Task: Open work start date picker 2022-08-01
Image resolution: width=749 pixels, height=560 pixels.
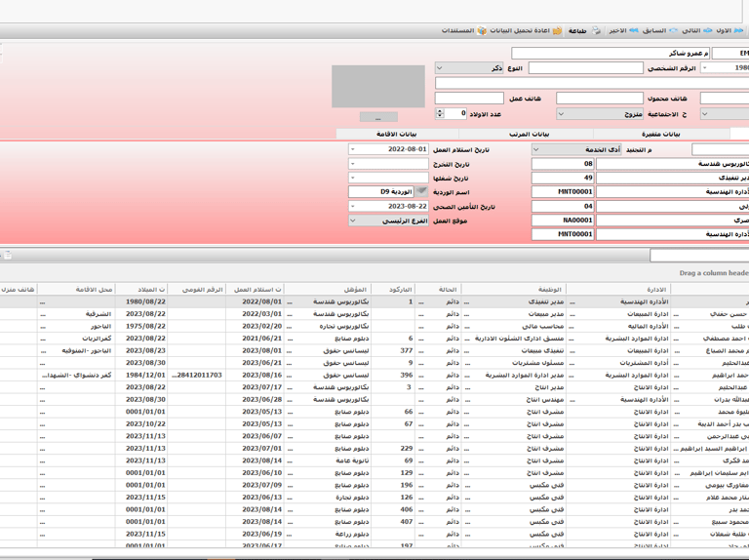Action: (x=352, y=149)
